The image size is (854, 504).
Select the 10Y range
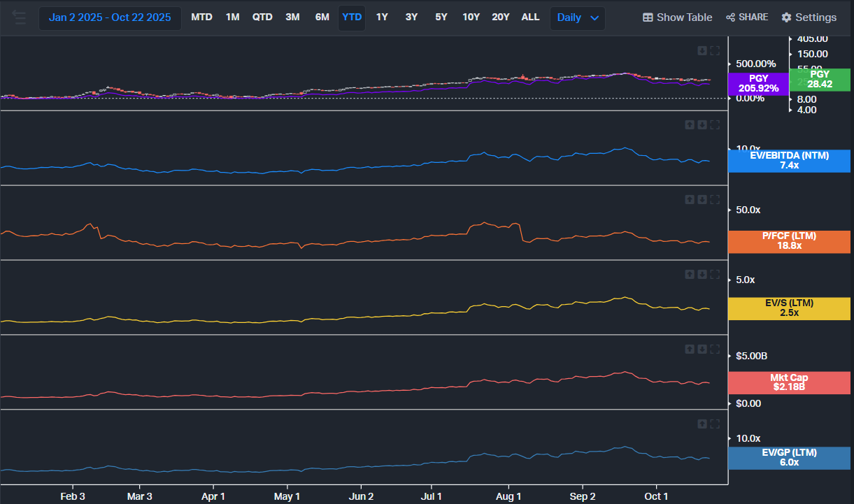[x=471, y=17]
